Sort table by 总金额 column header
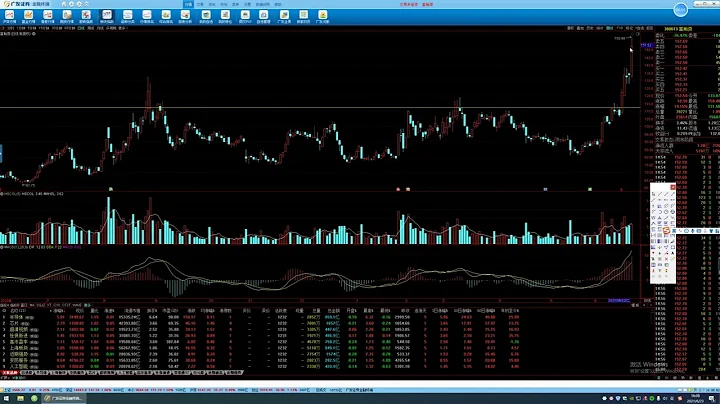This screenshot has width=720, height=404. [x=334, y=311]
